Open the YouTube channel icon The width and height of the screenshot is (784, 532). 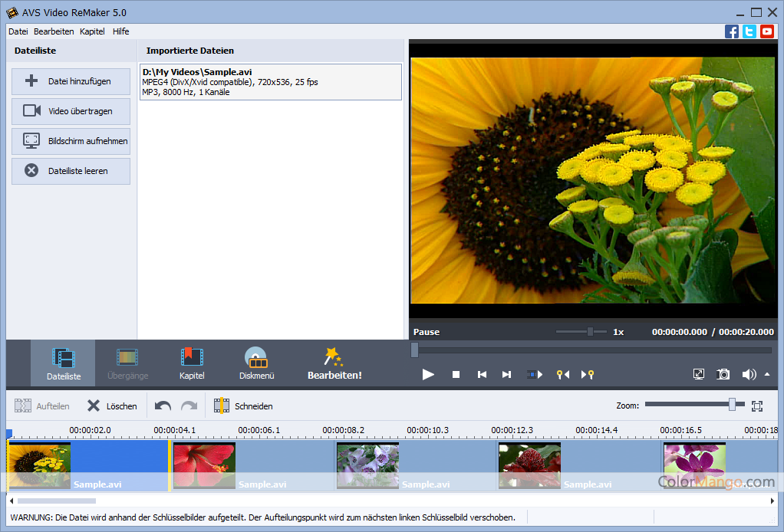767,31
